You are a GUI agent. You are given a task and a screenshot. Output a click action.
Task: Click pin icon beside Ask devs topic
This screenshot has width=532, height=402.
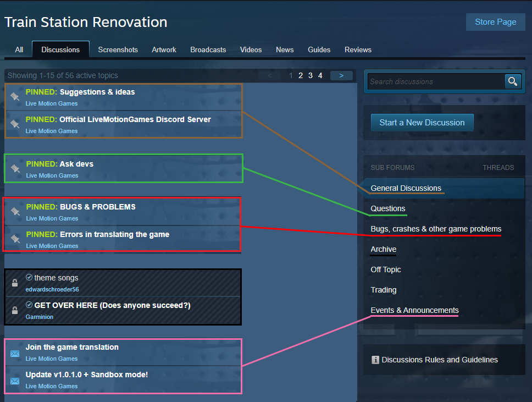coord(15,169)
